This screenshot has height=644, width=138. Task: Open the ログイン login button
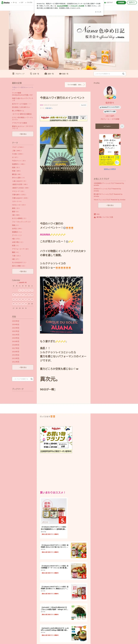tap(132, 2)
